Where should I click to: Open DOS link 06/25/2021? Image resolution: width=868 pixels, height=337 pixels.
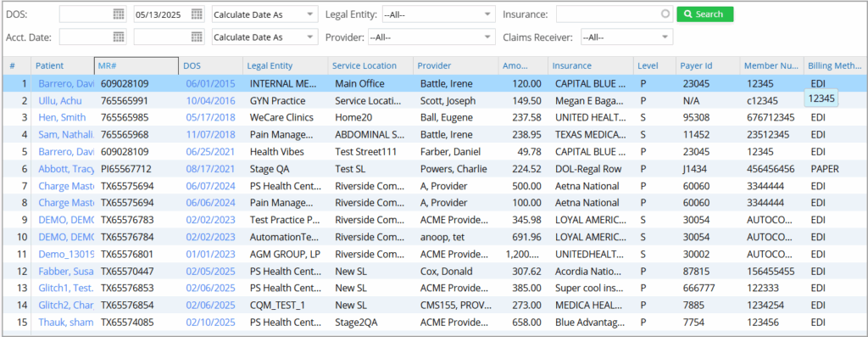[x=210, y=151]
